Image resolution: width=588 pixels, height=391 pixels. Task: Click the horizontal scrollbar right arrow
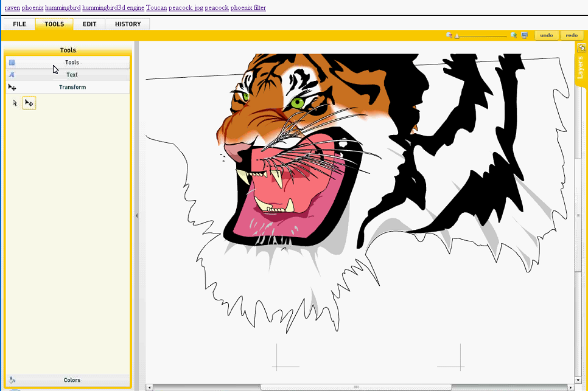pyautogui.click(x=570, y=387)
